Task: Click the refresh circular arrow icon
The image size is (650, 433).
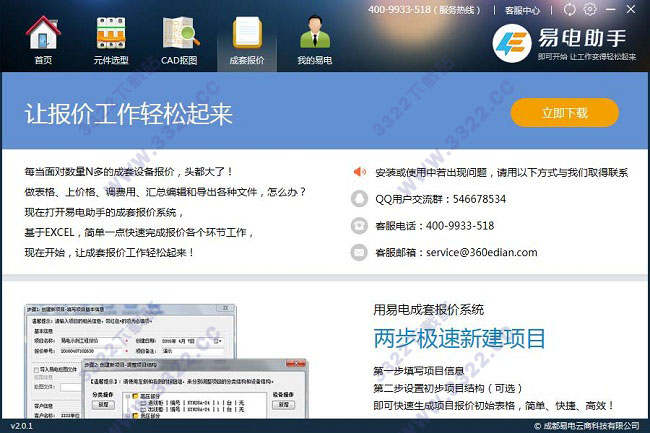Action: coord(570,9)
